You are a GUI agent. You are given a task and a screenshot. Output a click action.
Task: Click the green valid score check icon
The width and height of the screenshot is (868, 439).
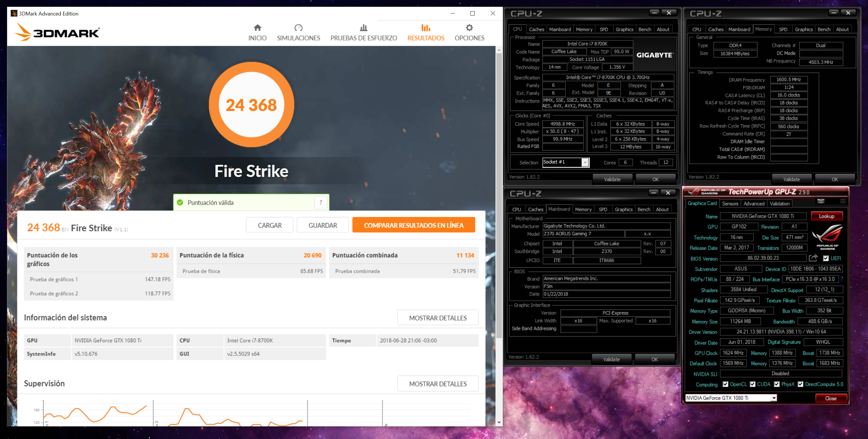(180, 202)
